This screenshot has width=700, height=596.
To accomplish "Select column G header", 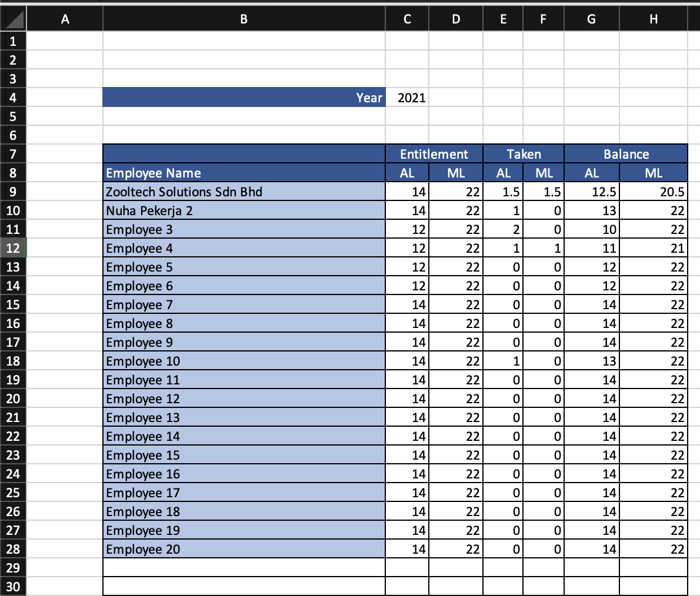I will (592, 19).
